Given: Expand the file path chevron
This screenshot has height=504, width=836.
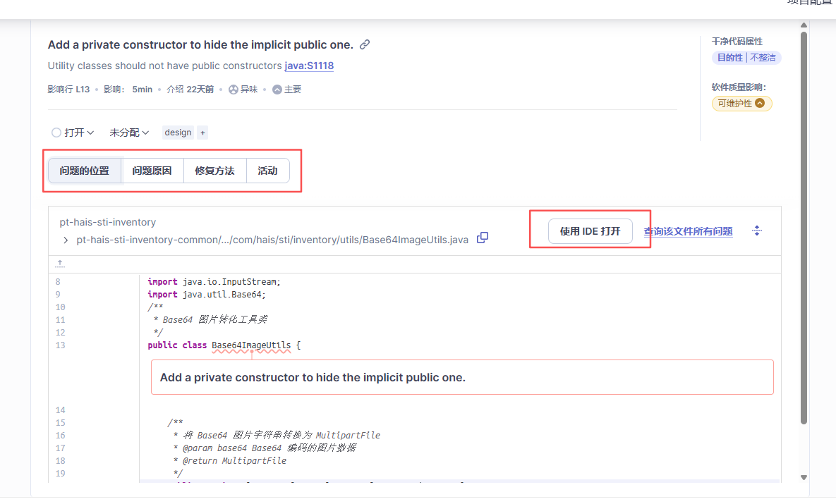Looking at the screenshot, I should point(66,240).
